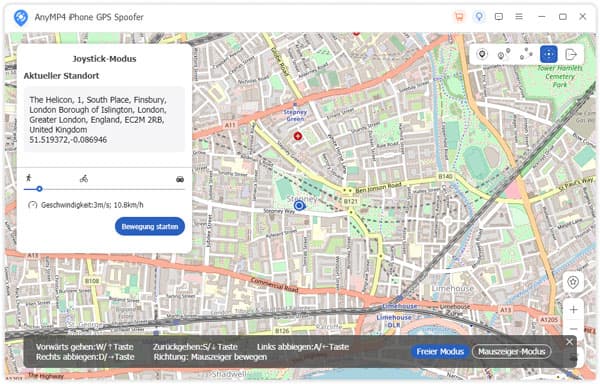Image resolution: width=600 pixels, height=384 pixels.
Task: Open the feedback message icon
Action: (499, 17)
